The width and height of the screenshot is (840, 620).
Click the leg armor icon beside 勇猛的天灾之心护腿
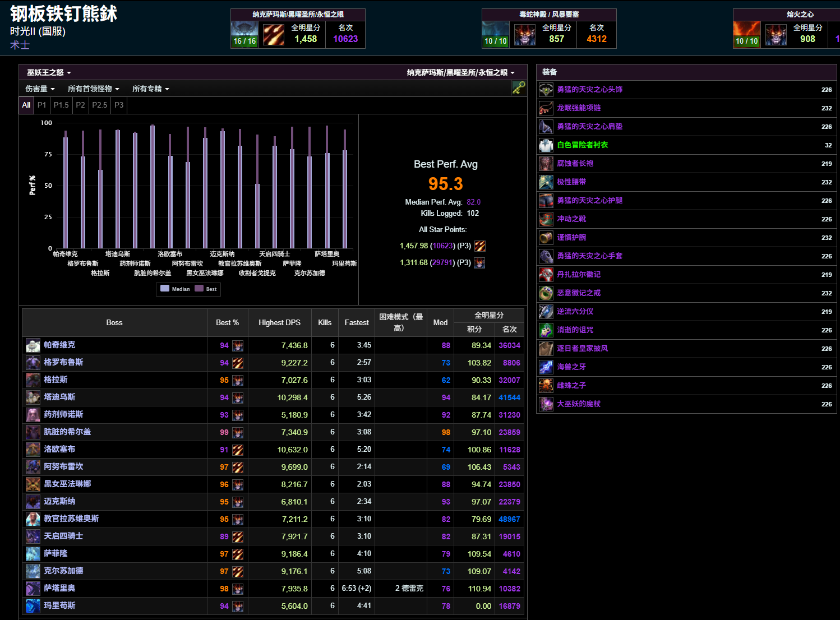click(546, 201)
